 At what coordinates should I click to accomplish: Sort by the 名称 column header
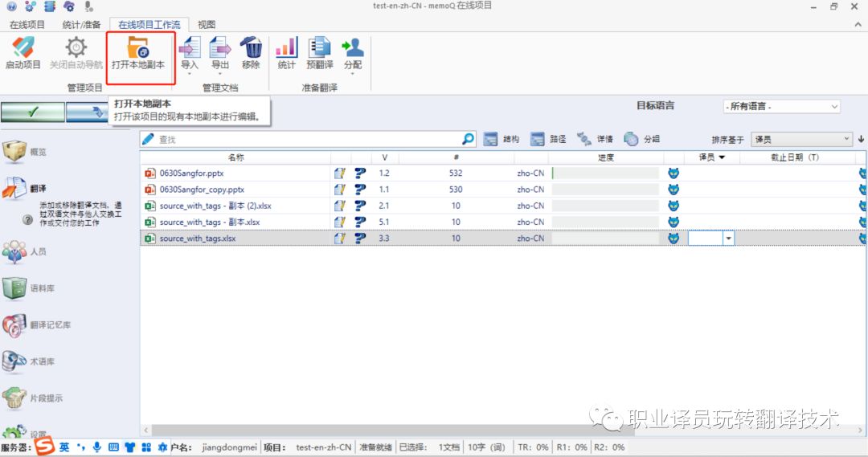click(x=235, y=157)
